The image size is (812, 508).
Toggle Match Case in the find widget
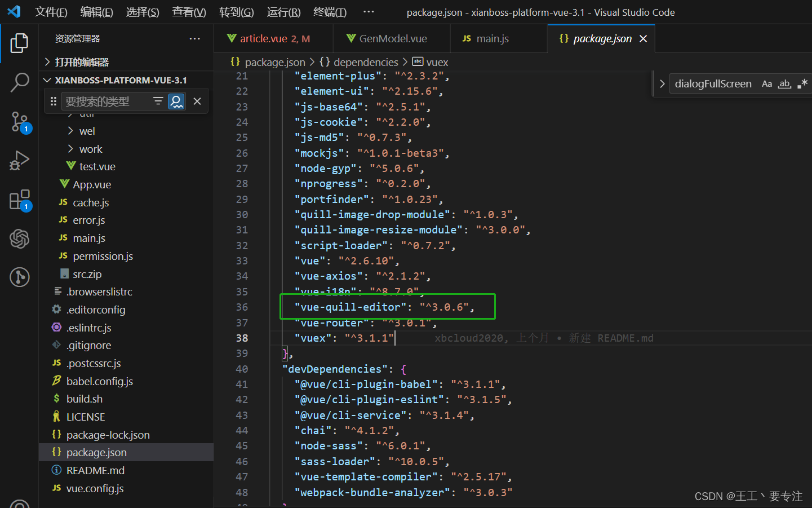coord(766,83)
